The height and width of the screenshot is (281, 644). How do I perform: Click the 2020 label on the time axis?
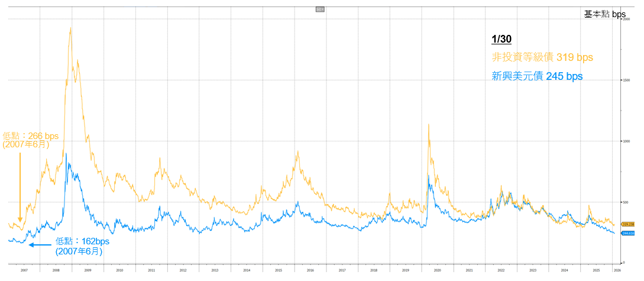[437, 270]
